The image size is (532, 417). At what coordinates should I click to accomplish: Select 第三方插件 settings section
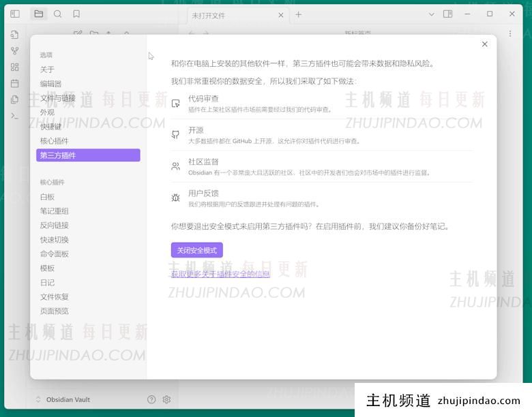click(88, 155)
